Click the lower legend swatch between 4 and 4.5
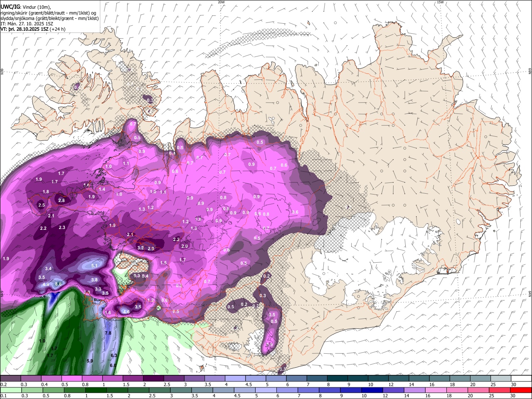The width and height of the screenshot is (532, 399). 223,390
